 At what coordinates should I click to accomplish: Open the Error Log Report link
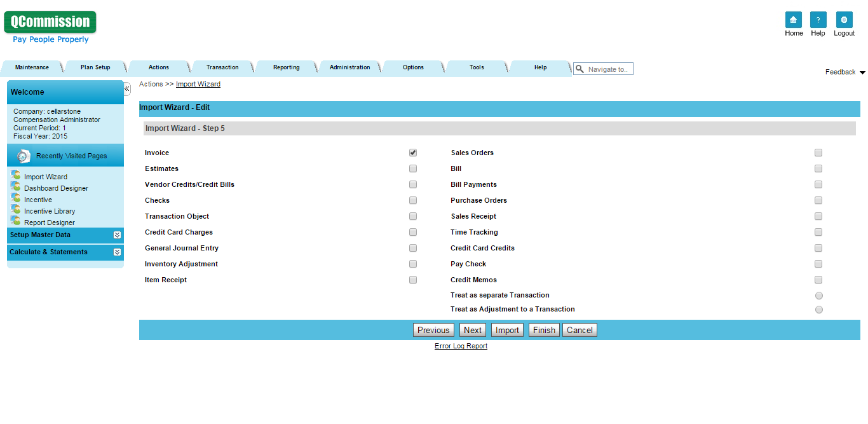pos(461,346)
